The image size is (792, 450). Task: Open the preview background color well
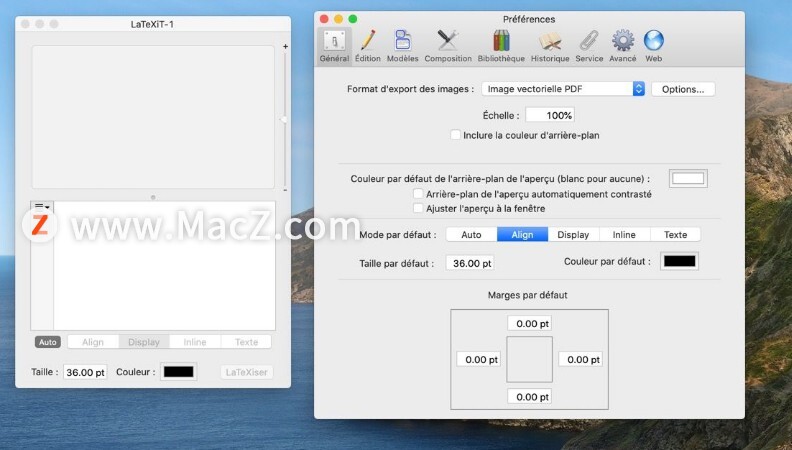(688, 178)
